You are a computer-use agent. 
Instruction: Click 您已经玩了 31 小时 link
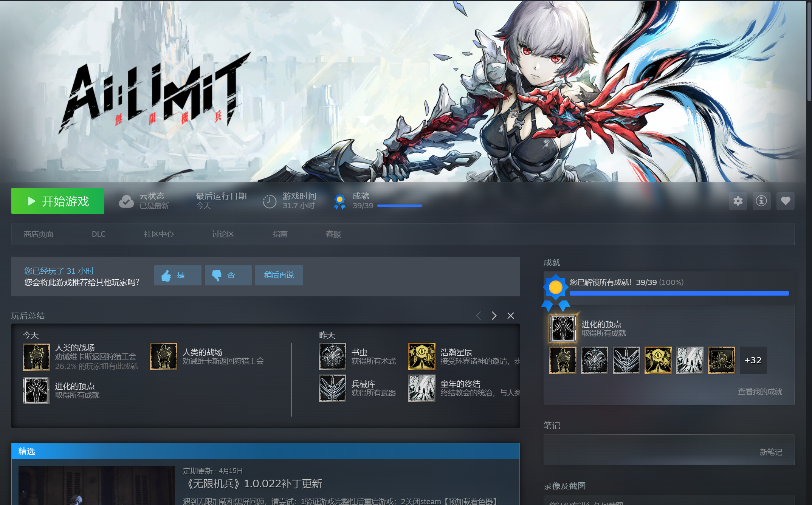(x=59, y=271)
